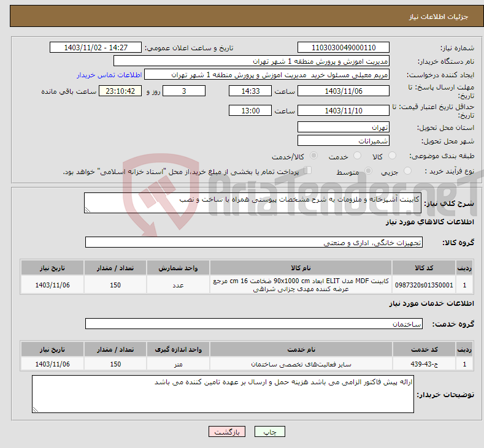Click the نام خدمت column header

(x=301, y=349)
